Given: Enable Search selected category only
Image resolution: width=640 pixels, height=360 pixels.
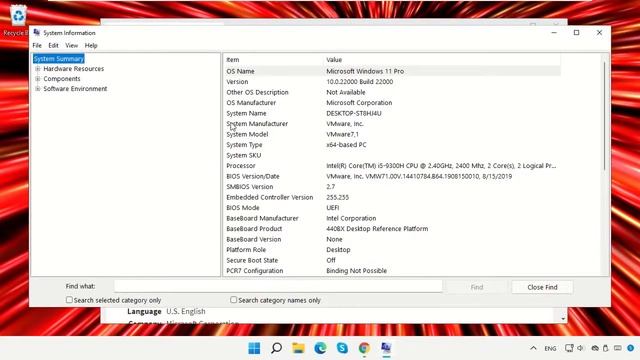Looking at the screenshot, I should (x=69, y=300).
